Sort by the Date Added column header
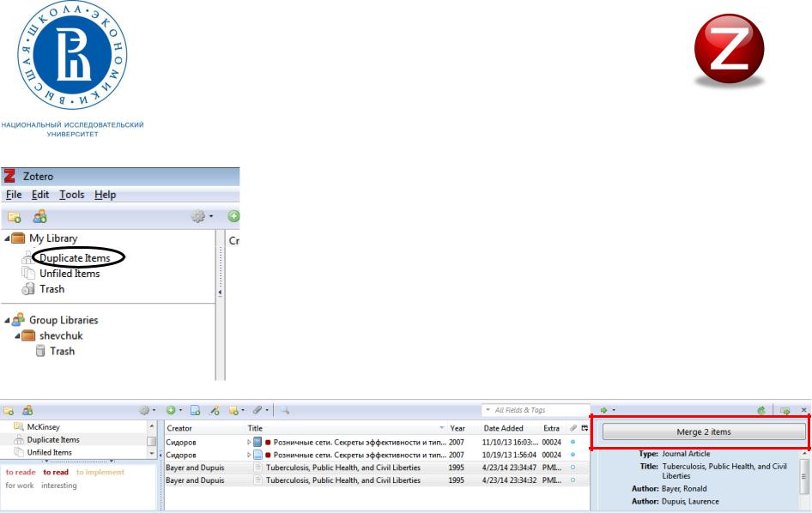Viewport: 812px width, 513px height. pyautogui.click(x=510, y=429)
